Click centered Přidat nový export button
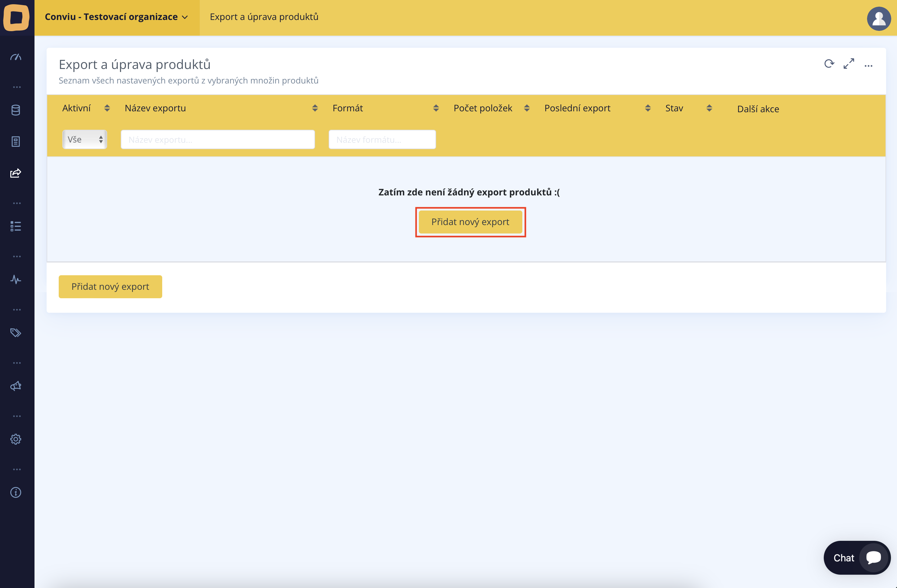Screen dimensions: 897x588 [470, 222]
